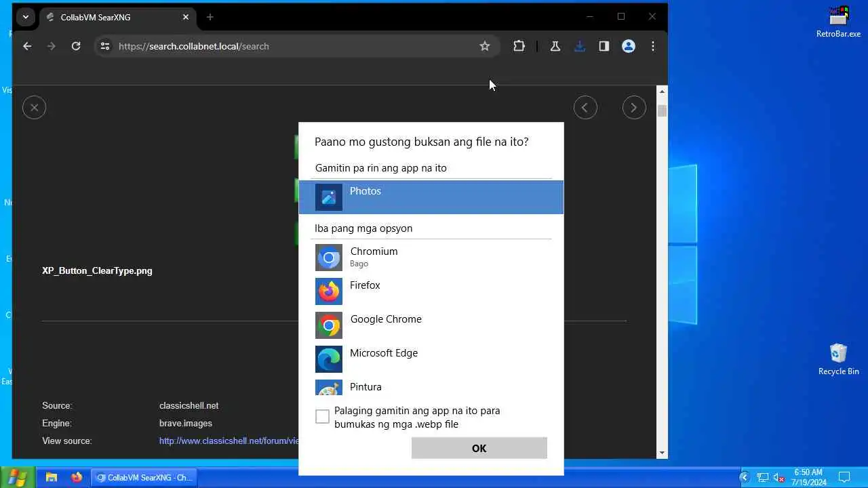Reload the page

[76, 46]
